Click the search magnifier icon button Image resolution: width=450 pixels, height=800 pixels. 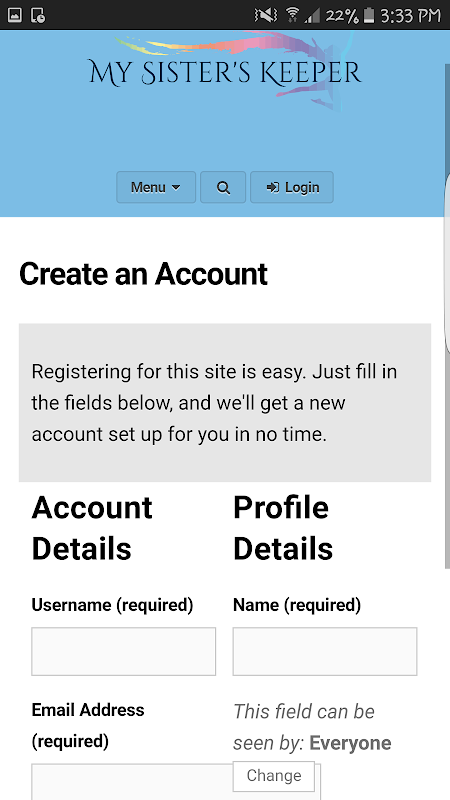tap(223, 187)
